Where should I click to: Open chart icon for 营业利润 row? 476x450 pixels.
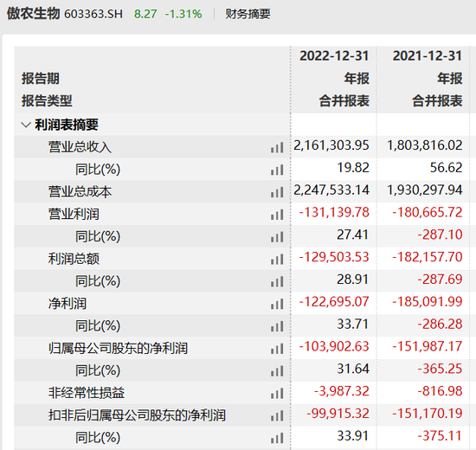[277, 215]
